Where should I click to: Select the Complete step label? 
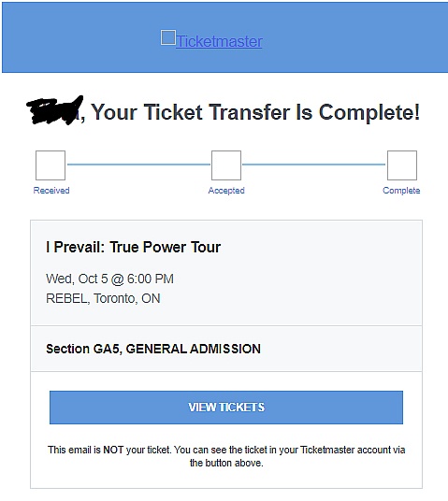401,191
